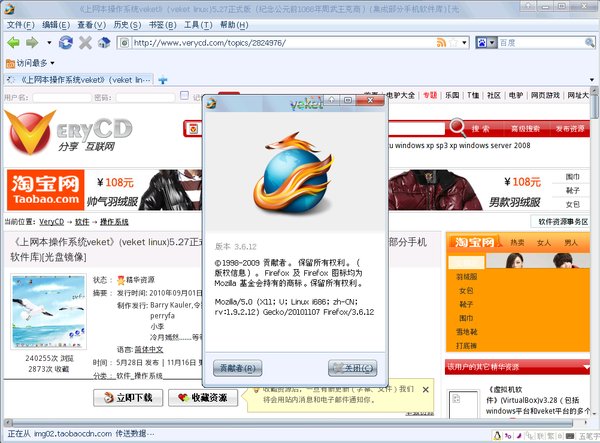Click in the 密码 password field
600x443 pixels.
click(x=145, y=98)
